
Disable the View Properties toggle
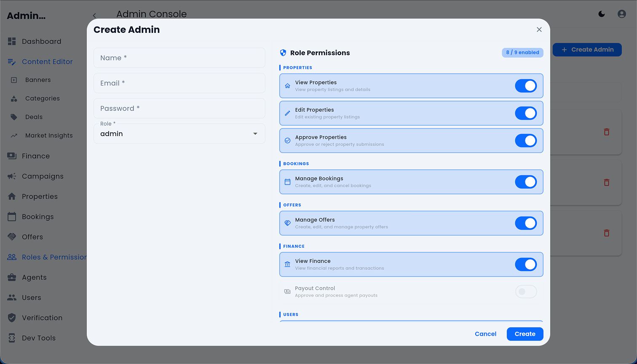coord(526,86)
